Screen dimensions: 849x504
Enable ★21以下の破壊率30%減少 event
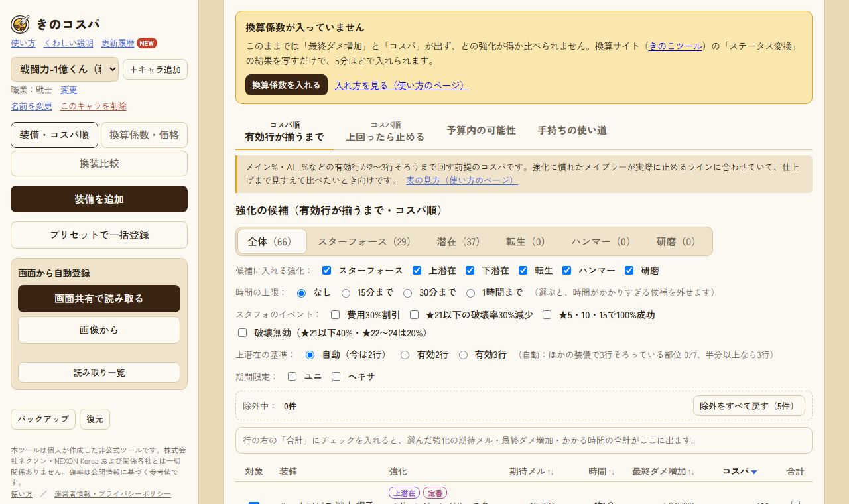click(x=415, y=315)
